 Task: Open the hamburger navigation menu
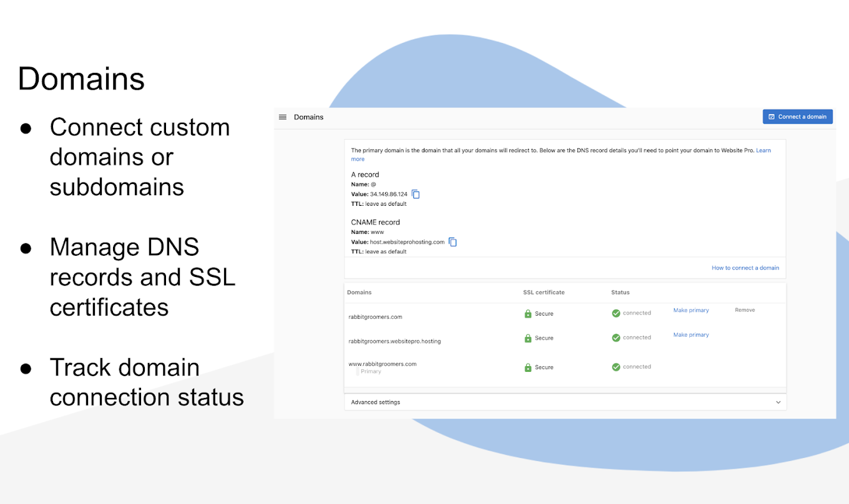[282, 117]
